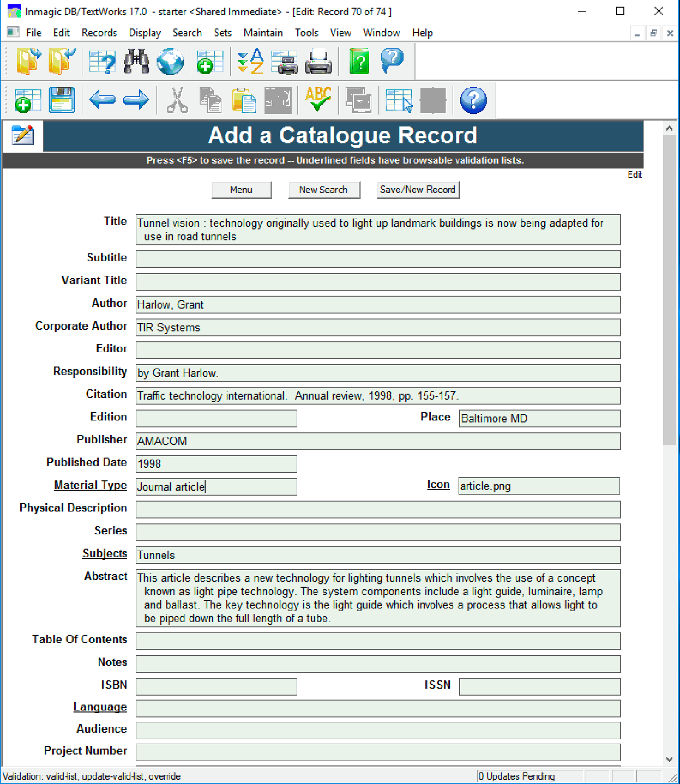Click the Save/New Record button

(x=418, y=190)
